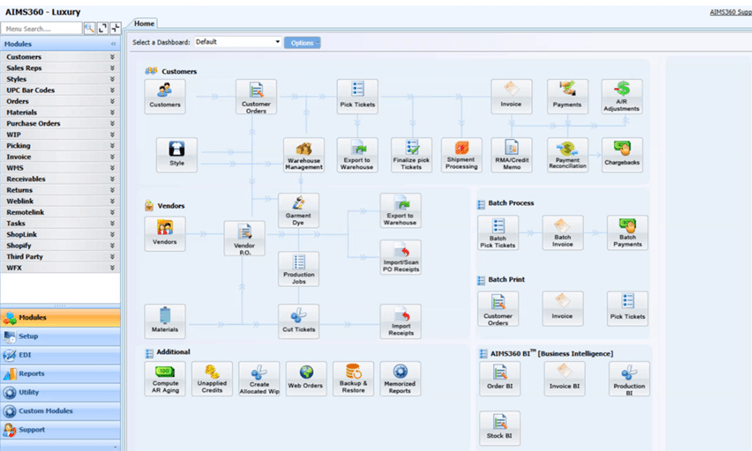
Task: Open the Garment Dye icon
Action: pyautogui.click(x=298, y=210)
